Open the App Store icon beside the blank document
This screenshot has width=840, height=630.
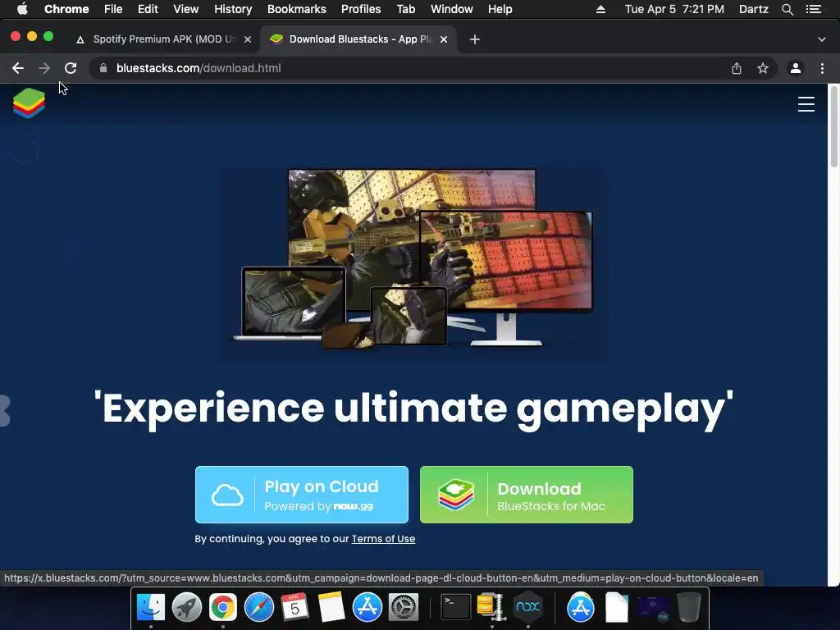[x=581, y=607]
